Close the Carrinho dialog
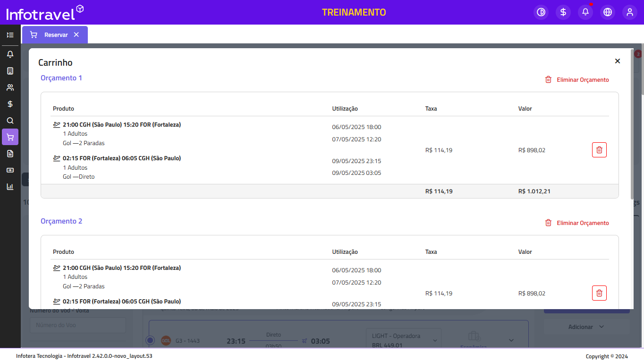The width and height of the screenshot is (644, 363). pyautogui.click(x=618, y=61)
